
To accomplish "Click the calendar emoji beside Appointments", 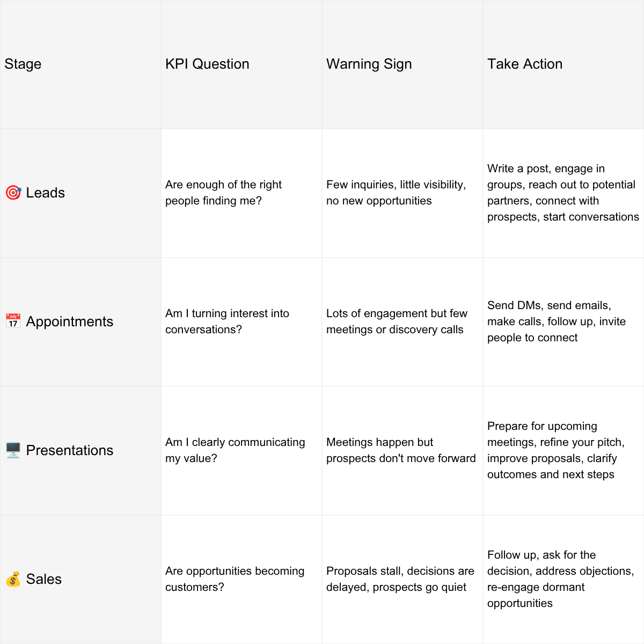I will point(13,321).
